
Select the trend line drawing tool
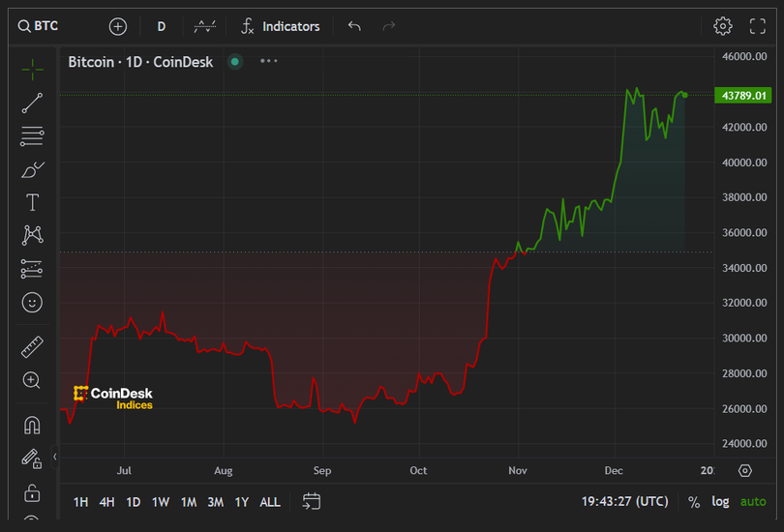tap(32, 103)
